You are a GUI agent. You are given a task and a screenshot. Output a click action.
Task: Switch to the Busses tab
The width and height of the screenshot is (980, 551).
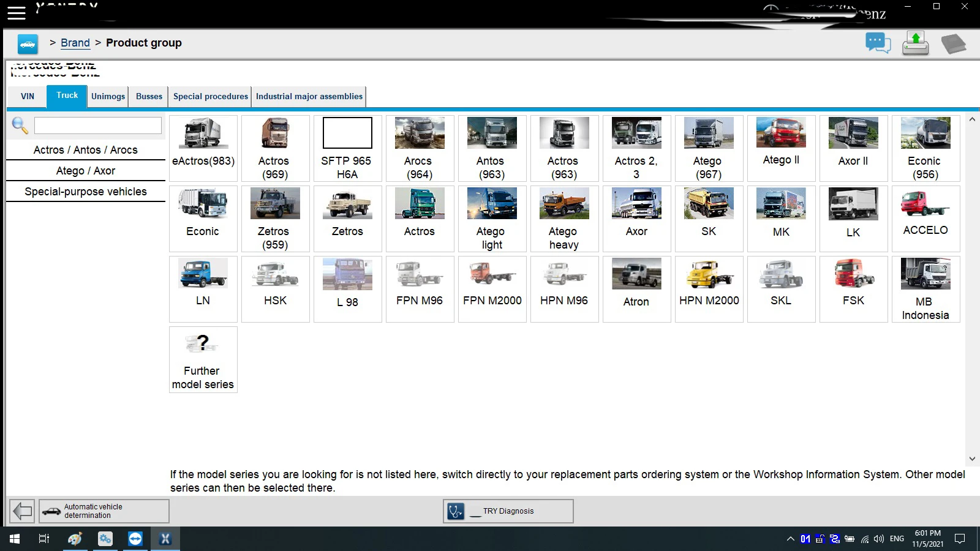(149, 96)
